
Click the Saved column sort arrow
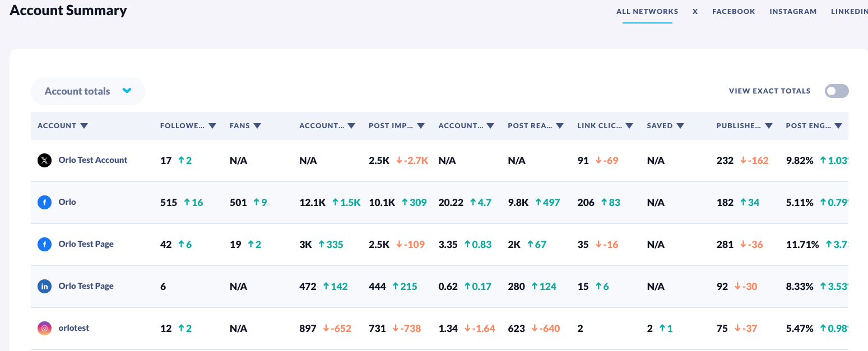(680, 126)
